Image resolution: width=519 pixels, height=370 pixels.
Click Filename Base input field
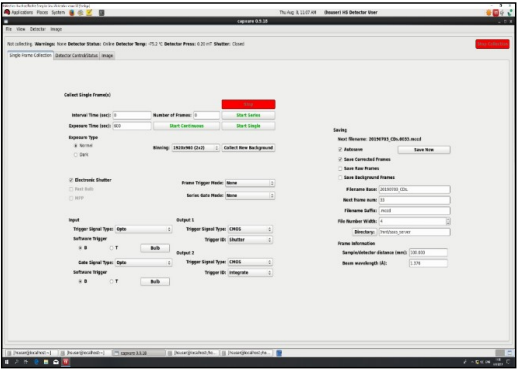click(x=414, y=189)
